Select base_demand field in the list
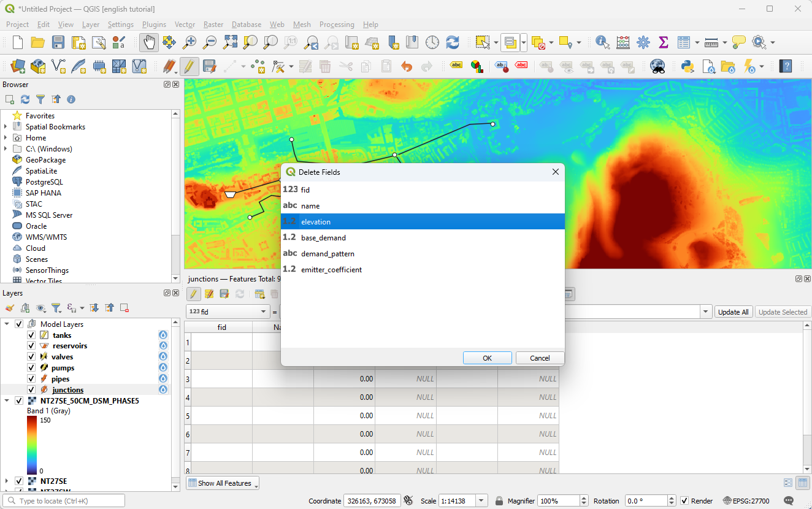812x509 pixels. [x=323, y=238]
